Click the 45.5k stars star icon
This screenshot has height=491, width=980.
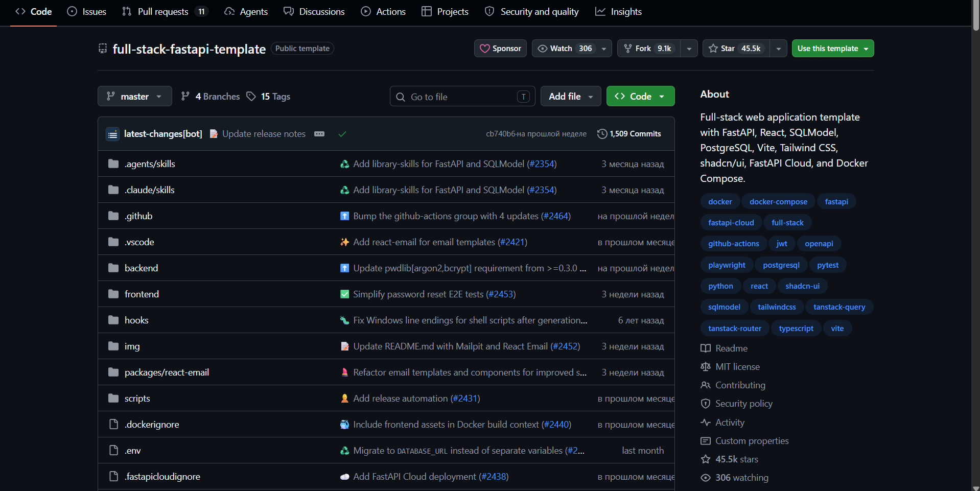[x=706, y=459]
